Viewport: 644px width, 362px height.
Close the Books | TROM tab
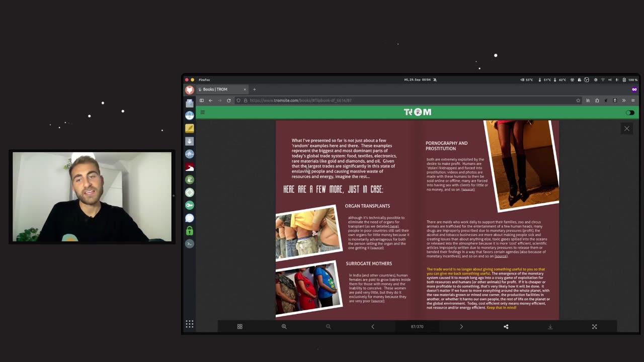(245, 89)
